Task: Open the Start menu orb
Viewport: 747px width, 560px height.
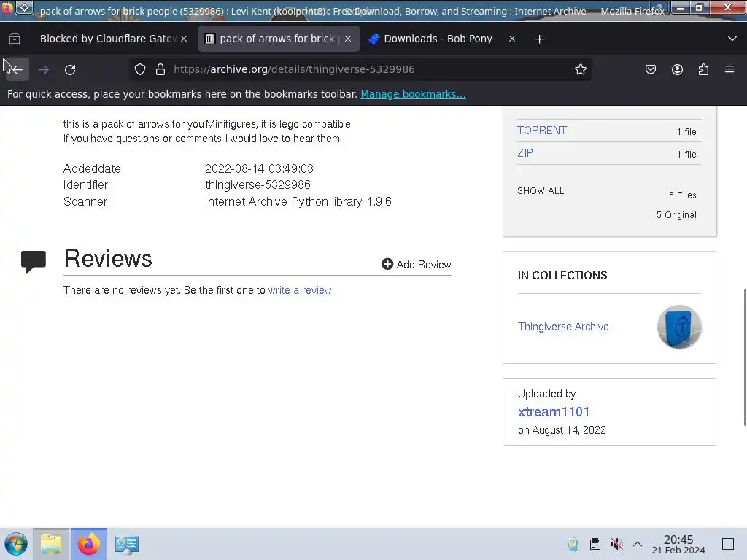Action: pyautogui.click(x=16, y=544)
